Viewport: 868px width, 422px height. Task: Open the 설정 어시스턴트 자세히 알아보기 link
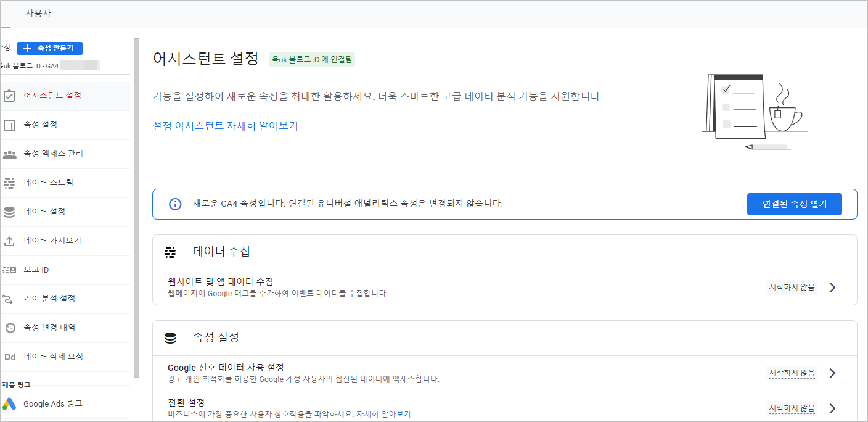(x=225, y=126)
